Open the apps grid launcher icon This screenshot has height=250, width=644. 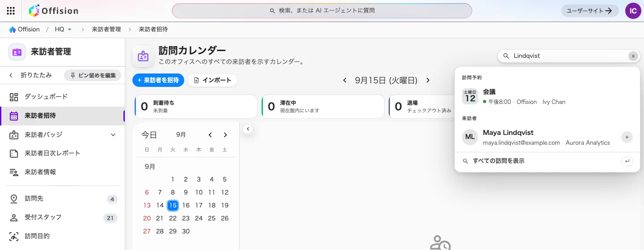(11, 11)
